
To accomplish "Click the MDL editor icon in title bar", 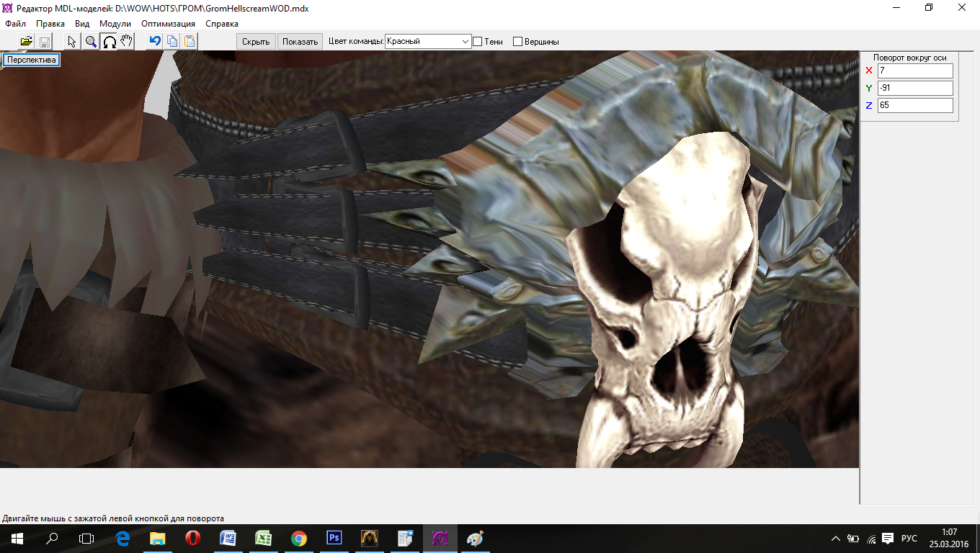I will click(7, 8).
